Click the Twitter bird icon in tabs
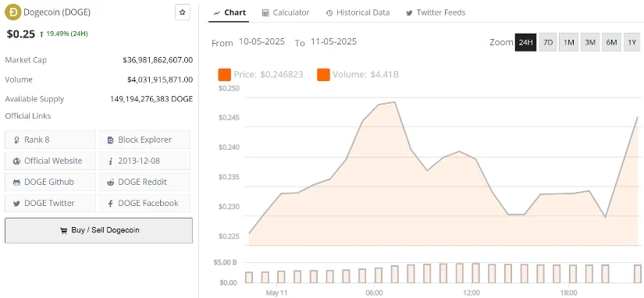This screenshot has width=644, height=298. [409, 13]
